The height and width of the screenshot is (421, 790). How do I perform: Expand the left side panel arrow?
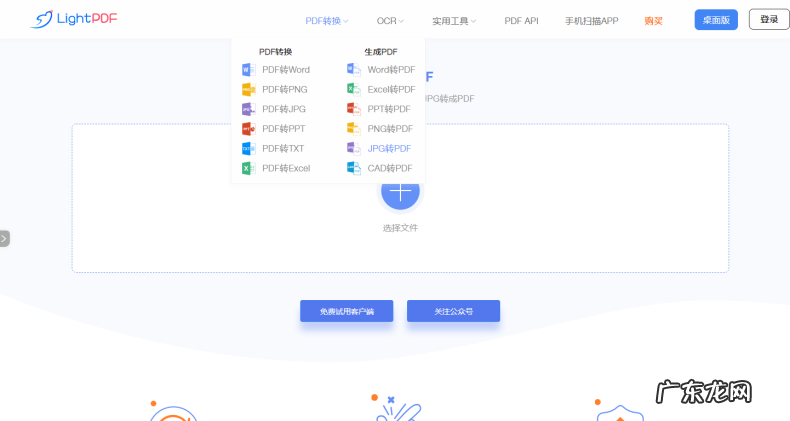point(5,238)
